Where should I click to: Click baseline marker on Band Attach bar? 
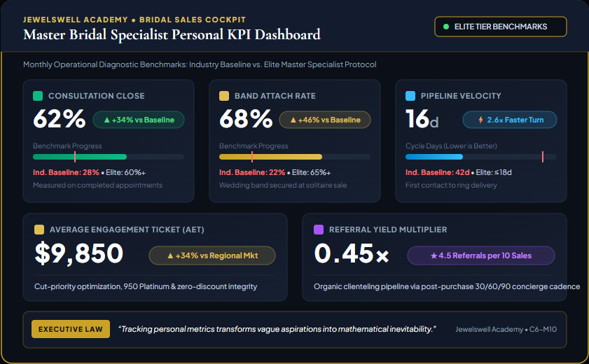click(x=252, y=157)
